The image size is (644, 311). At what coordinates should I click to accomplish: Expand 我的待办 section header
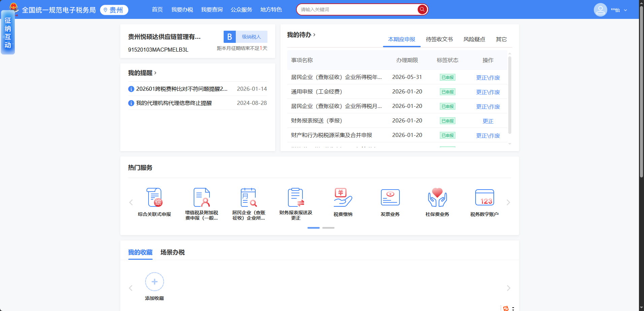point(301,35)
